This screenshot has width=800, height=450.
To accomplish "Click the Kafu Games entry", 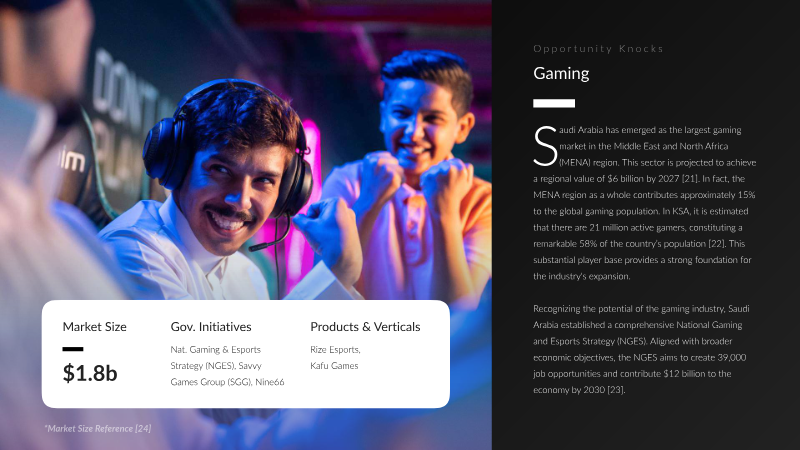I will click(334, 366).
